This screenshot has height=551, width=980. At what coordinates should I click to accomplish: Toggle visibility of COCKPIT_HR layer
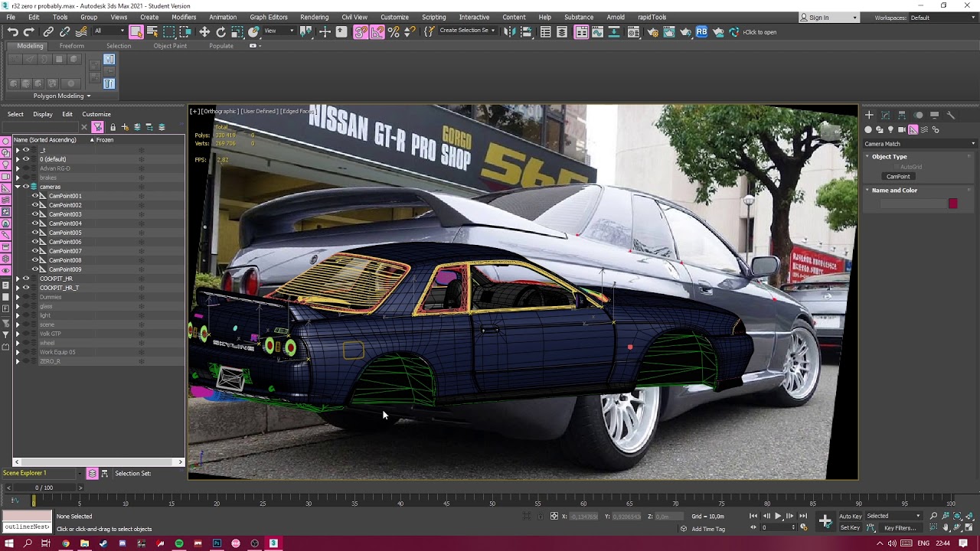[25, 279]
